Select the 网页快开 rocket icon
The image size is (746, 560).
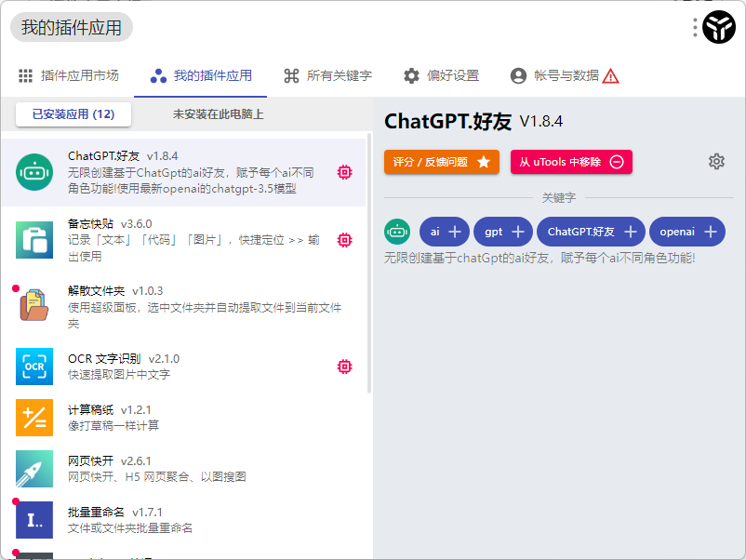[x=34, y=469]
